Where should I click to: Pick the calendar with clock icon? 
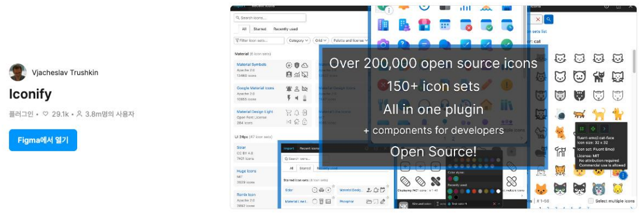[x=507, y=25]
